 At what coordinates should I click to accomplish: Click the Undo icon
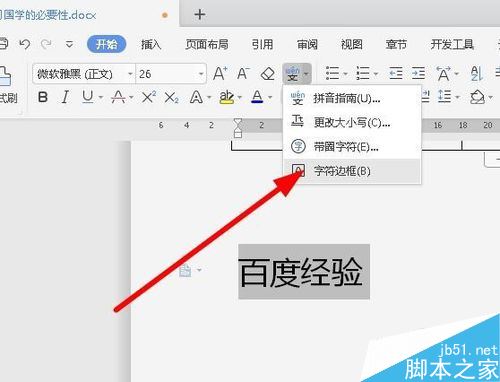click(x=25, y=44)
